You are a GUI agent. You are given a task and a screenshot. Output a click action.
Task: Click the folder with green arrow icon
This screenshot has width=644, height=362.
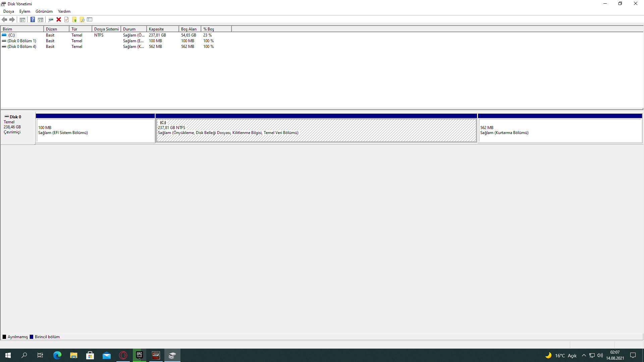point(74,19)
